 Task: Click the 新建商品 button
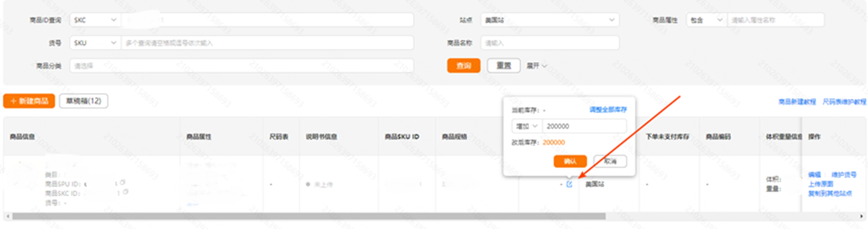(x=29, y=101)
